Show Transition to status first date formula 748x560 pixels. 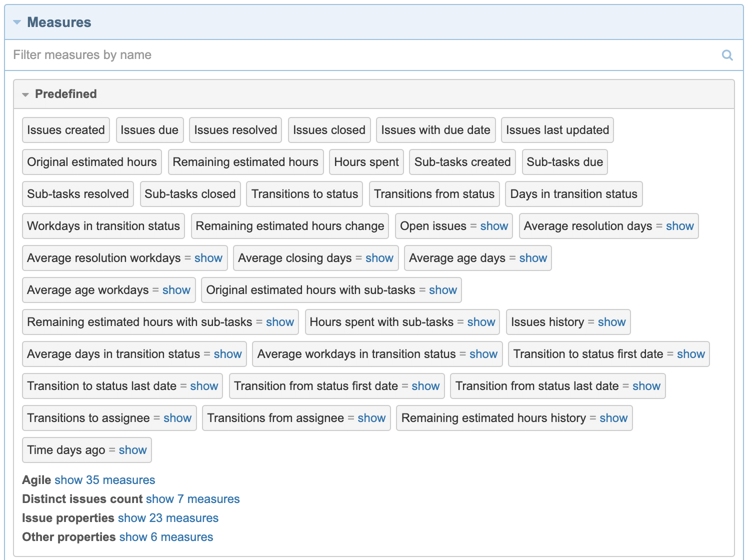click(691, 354)
